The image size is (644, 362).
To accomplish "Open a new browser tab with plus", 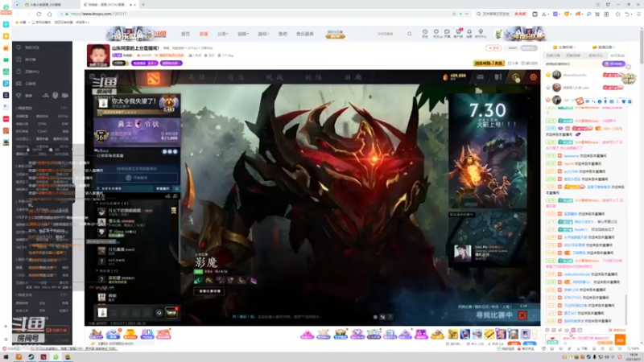I will click(x=143, y=5).
